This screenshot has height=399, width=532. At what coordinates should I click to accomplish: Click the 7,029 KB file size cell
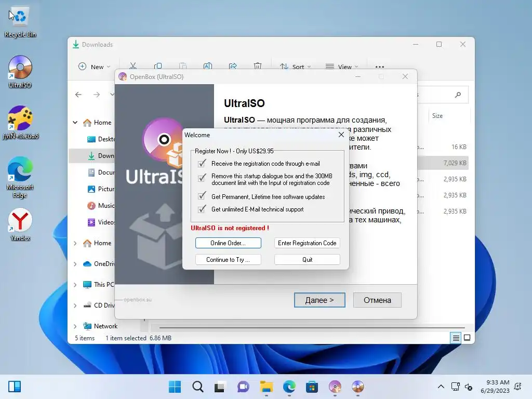[455, 163]
